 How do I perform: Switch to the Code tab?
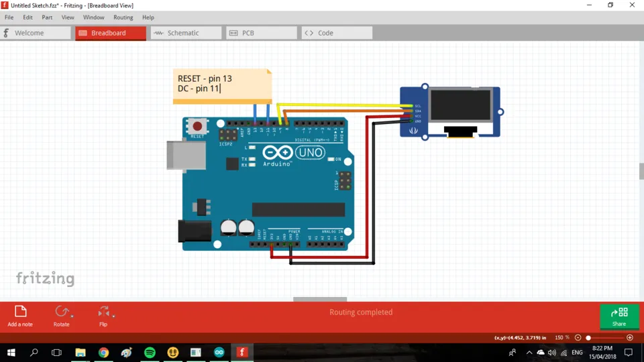coord(337,33)
